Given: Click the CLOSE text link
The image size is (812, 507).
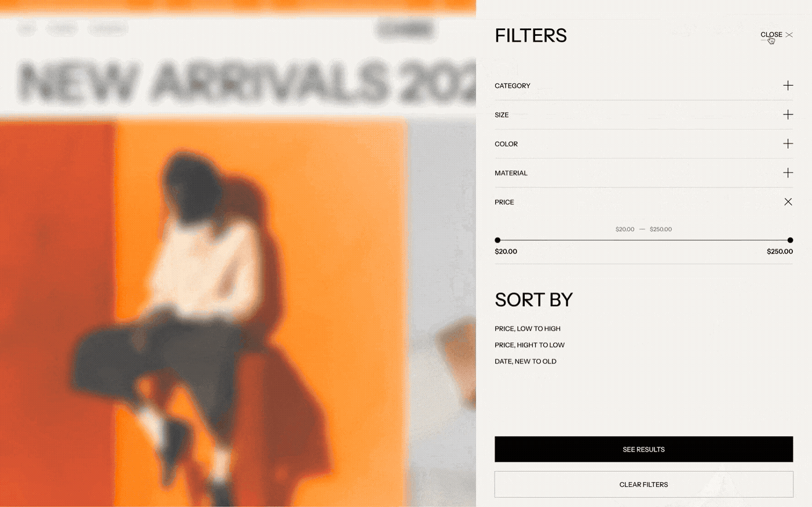Looking at the screenshot, I should (771, 35).
